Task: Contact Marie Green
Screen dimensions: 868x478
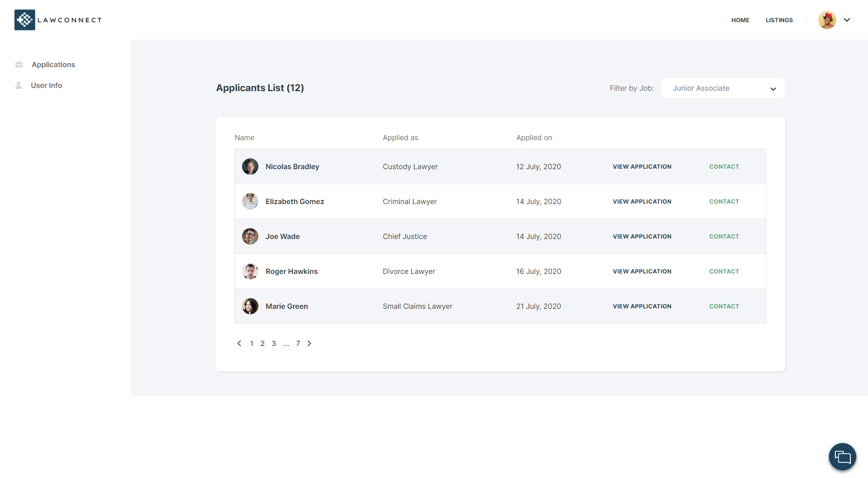Action: pyautogui.click(x=724, y=306)
